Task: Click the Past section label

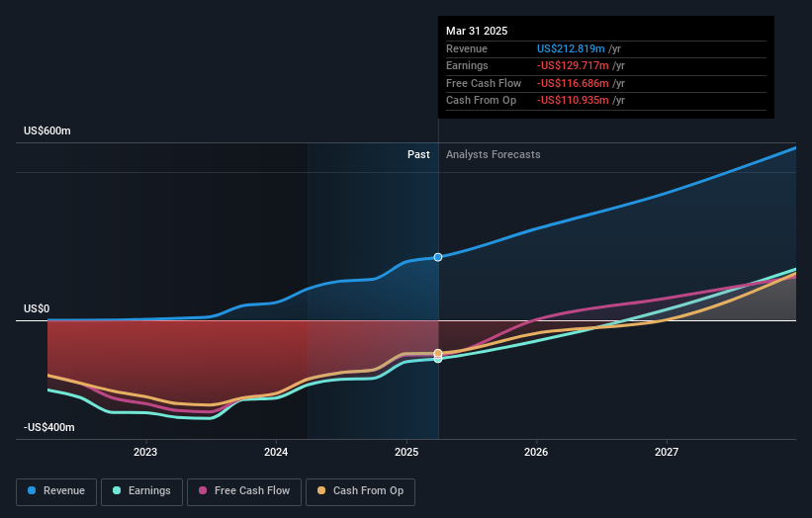Action: tap(418, 155)
